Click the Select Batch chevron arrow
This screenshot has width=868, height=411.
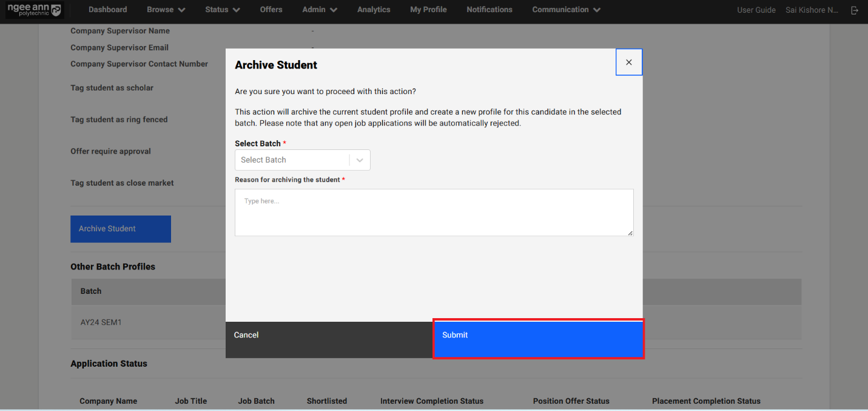tap(360, 160)
